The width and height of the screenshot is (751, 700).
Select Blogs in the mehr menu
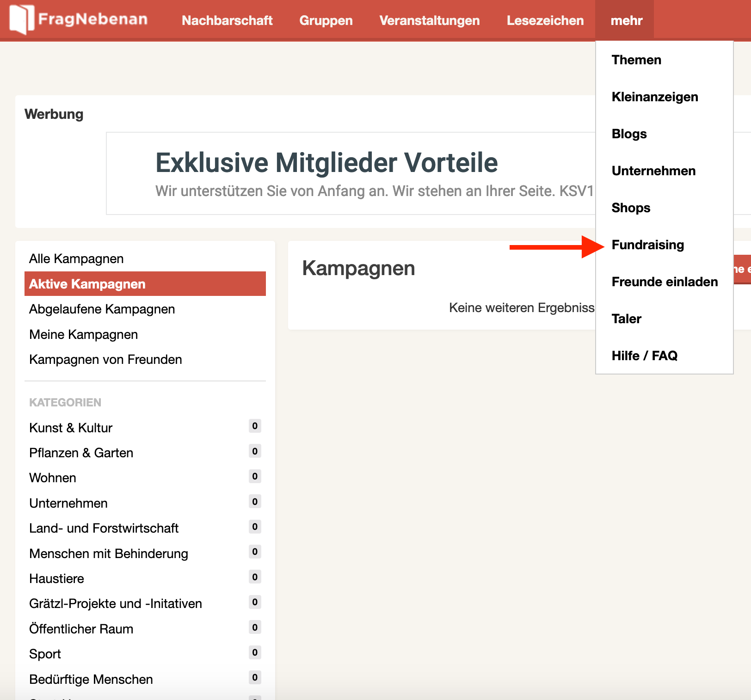629,134
